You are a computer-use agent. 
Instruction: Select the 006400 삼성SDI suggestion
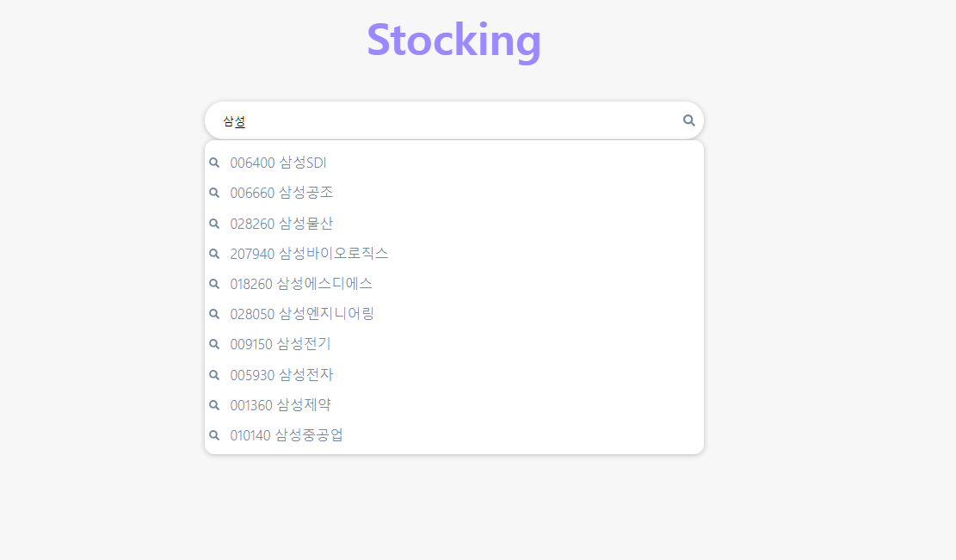[x=278, y=162]
